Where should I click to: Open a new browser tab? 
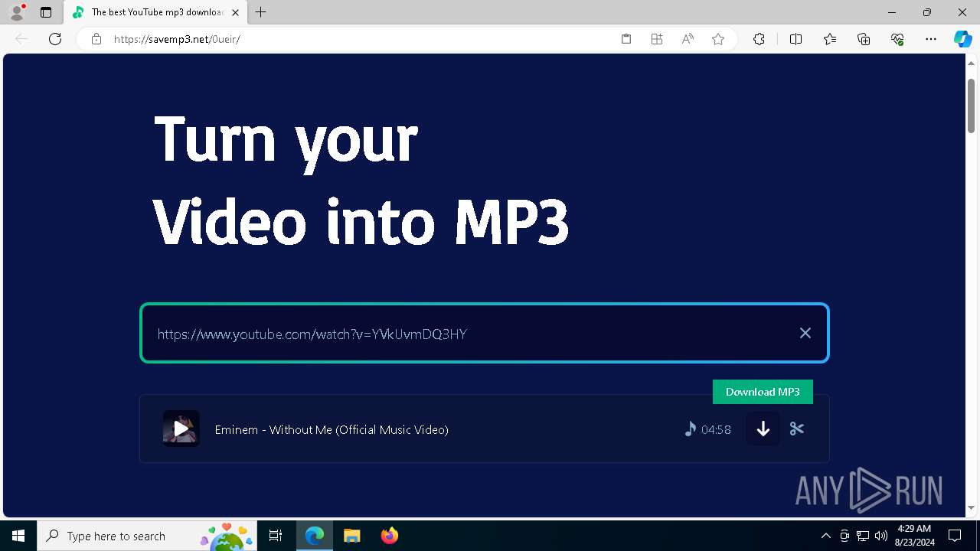(x=261, y=12)
